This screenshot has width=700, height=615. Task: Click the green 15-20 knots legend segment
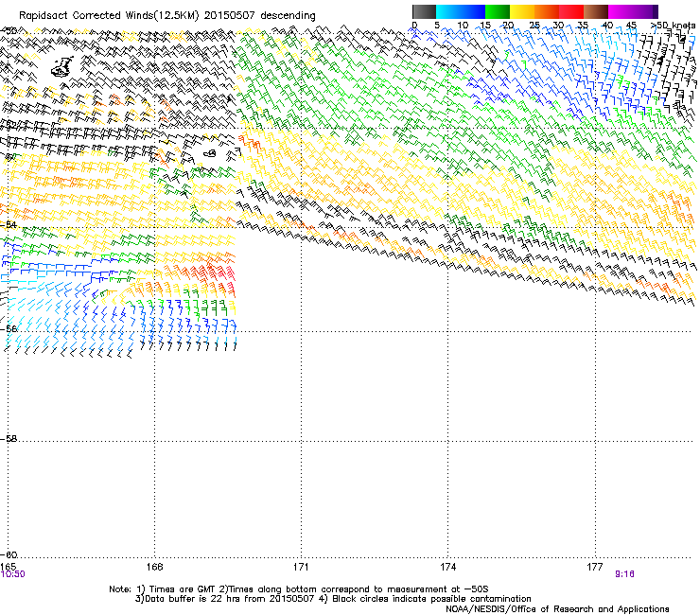pos(498,11)
